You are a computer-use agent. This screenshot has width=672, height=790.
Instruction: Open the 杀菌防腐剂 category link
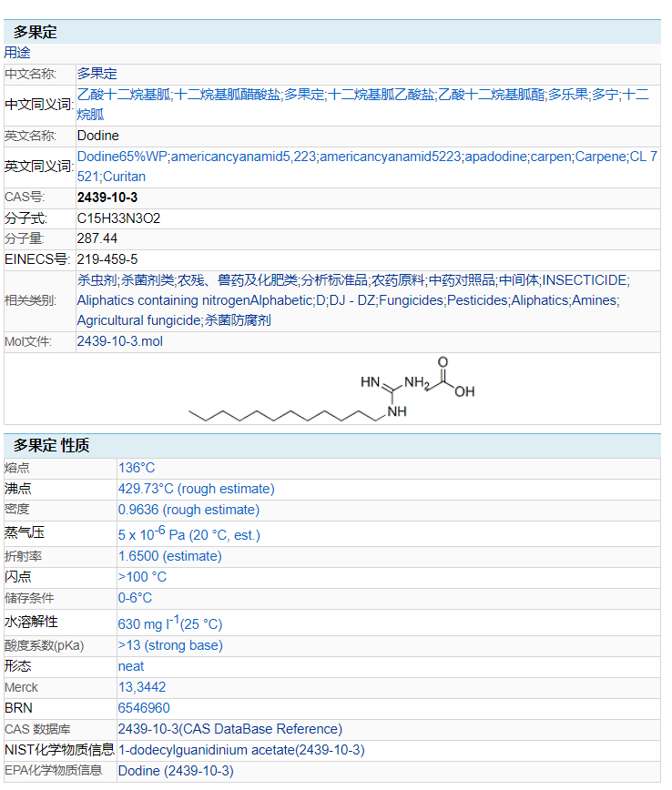(x=238, y=320)
